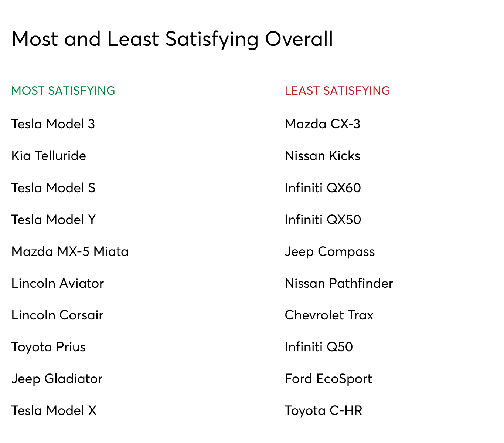This screenshot has height=443, width=504.
Task: Click Mazda MX-5 Miata
Action: pyautogui.click(x=70, y=251)
